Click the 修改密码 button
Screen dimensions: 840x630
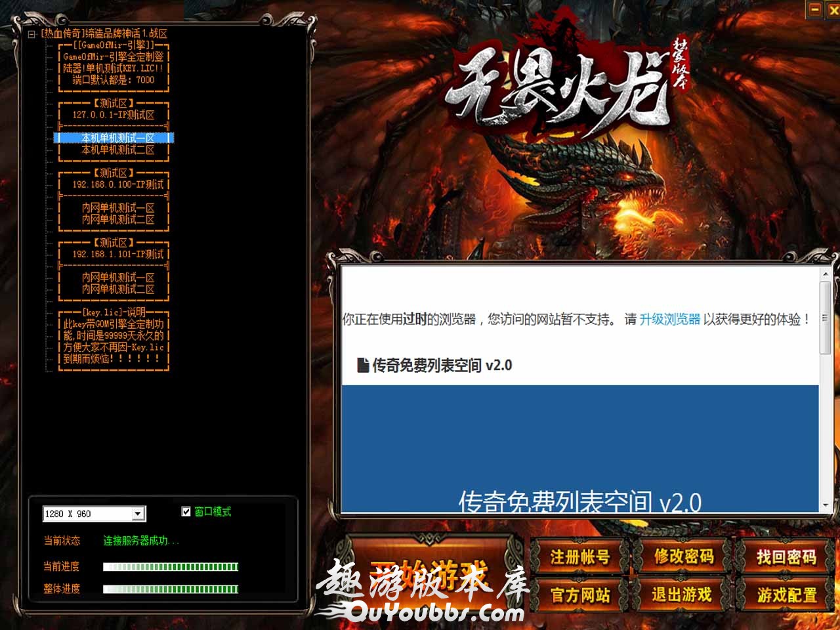pos(683,557)
